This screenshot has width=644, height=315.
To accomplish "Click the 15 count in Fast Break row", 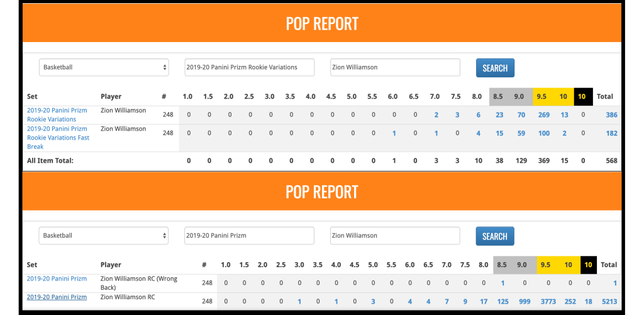I will (x=499, y=133).
